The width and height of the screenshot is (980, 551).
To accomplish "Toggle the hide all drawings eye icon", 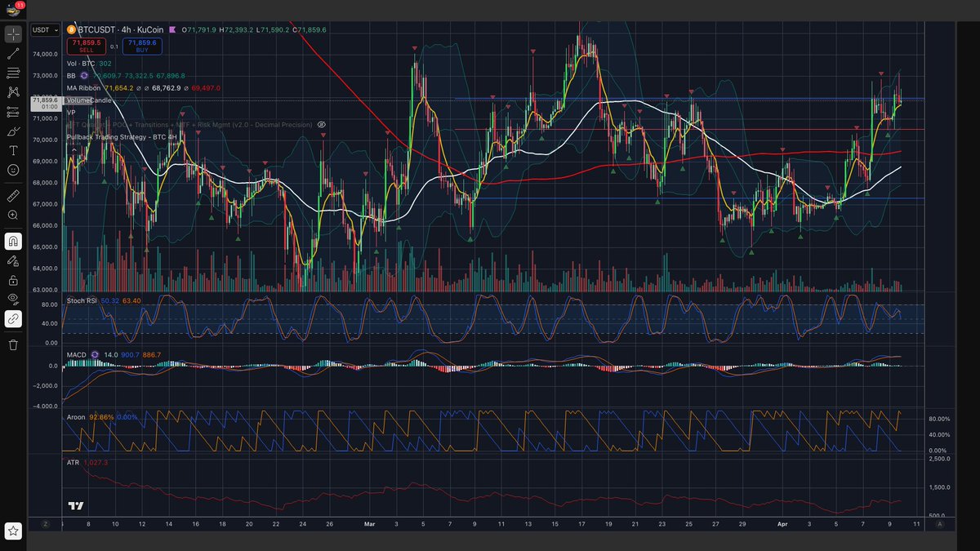I will [x=13, y=299].
